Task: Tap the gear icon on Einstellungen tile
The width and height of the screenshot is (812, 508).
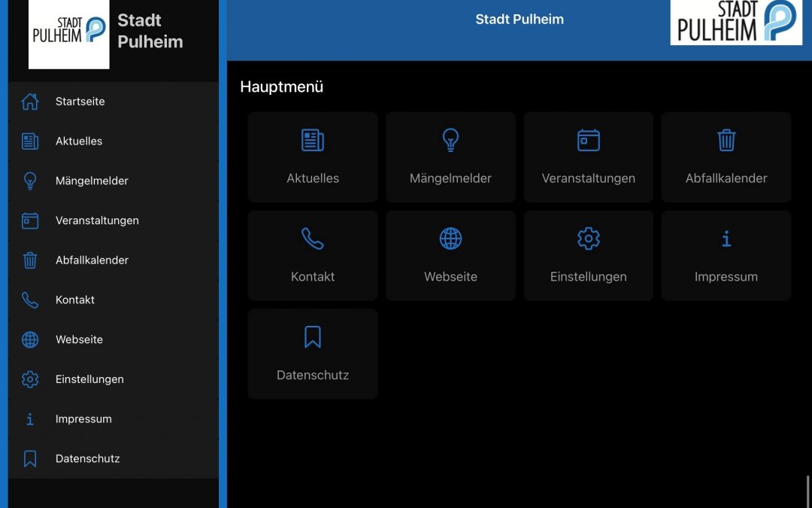Action: [589, 239]
